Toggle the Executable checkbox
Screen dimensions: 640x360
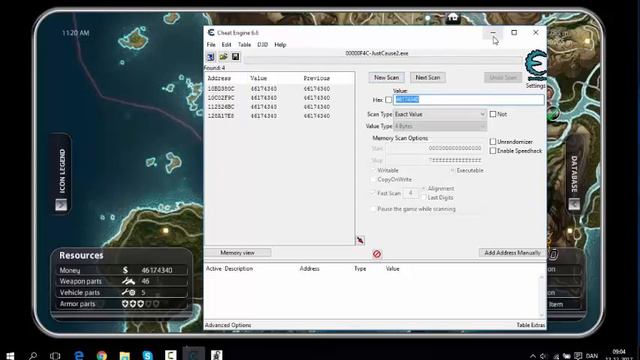452,170
